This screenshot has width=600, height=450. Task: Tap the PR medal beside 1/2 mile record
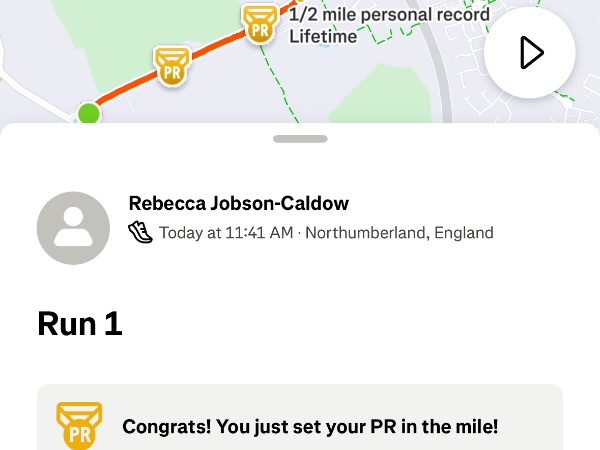click(x=260, y=22)
